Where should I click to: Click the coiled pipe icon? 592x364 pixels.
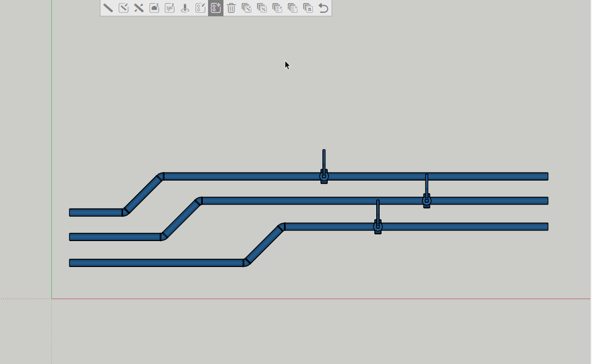tap(170, 8)
